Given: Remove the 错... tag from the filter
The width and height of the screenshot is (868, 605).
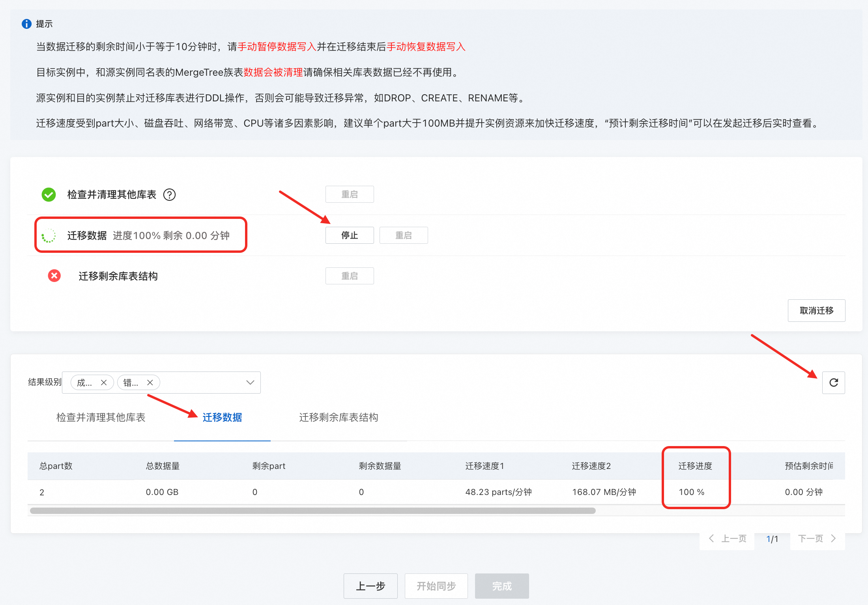Looking at the screenshot, I should pyautogui.click(x=150, y=383).
